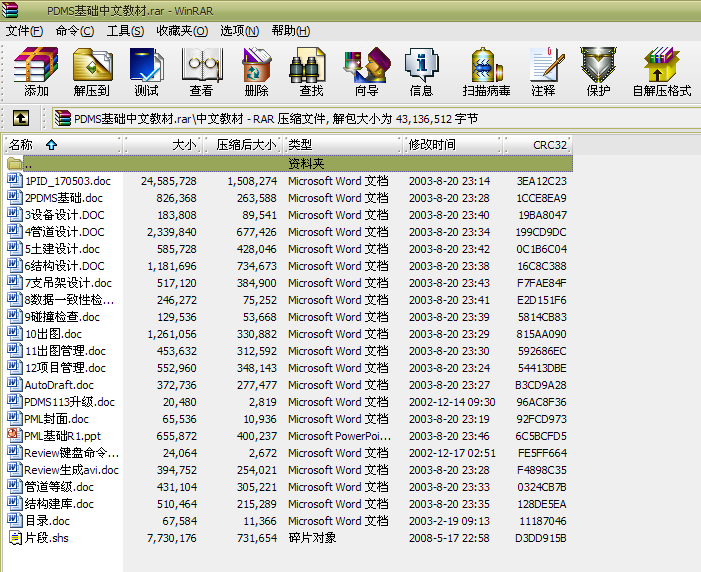Open the 文件(F) menu
The width and height of the screenshot is (701, 572).
(x=24, y=31)
